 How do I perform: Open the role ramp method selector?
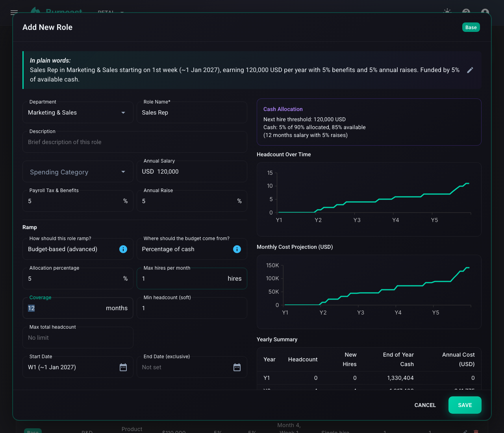(78, 249)
